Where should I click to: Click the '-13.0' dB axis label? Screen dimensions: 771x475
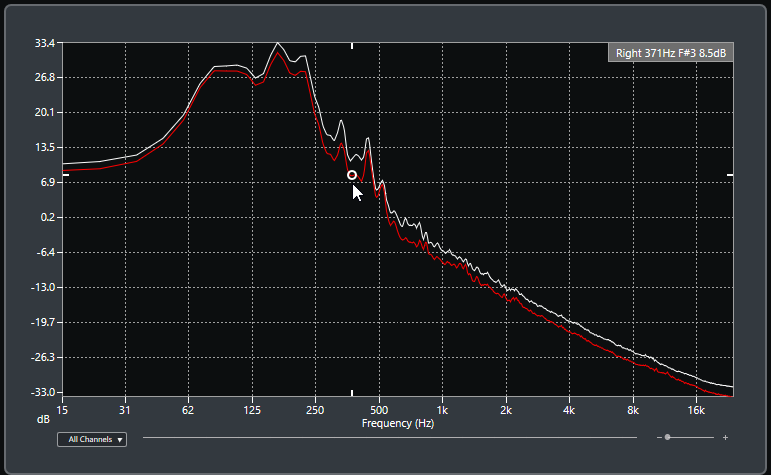click(x=43, y=287)
